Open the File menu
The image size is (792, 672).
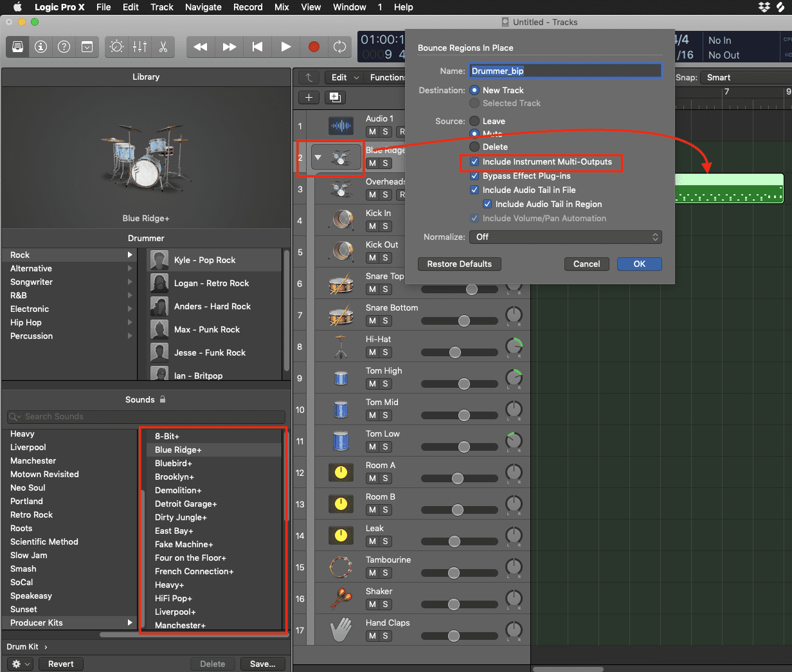pos(104,7)
